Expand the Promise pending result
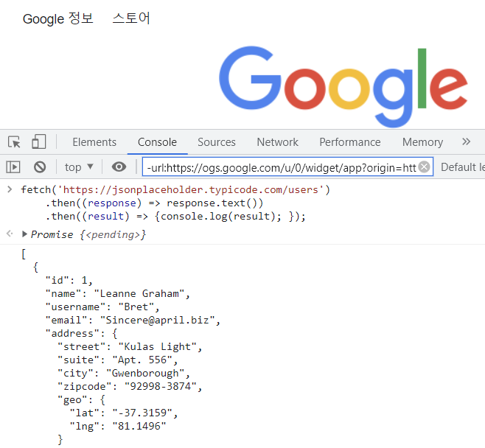 [24, 234]
